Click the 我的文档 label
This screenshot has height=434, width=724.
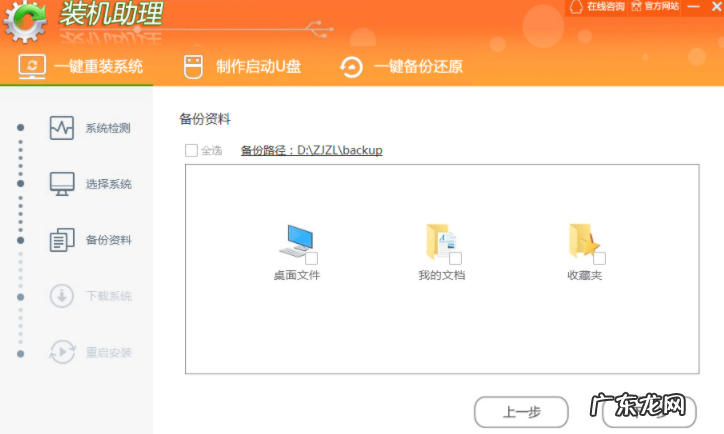(x=441, y=276)
